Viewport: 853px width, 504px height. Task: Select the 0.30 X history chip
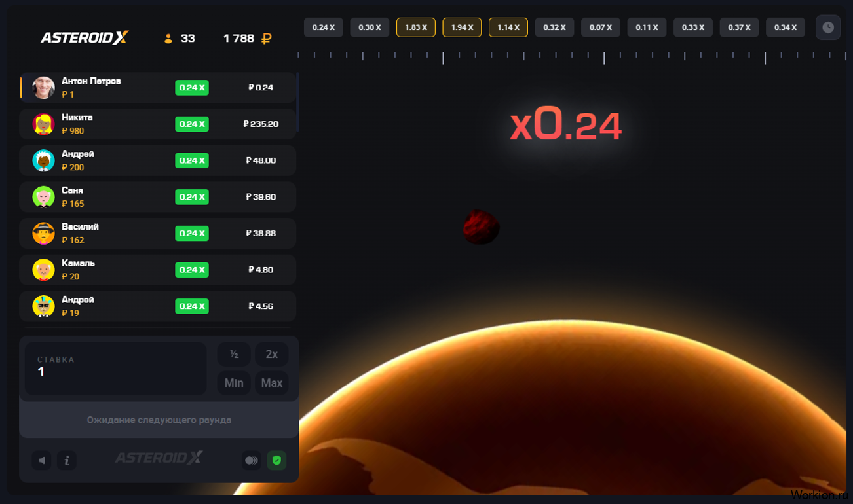(x=370, y=27)
